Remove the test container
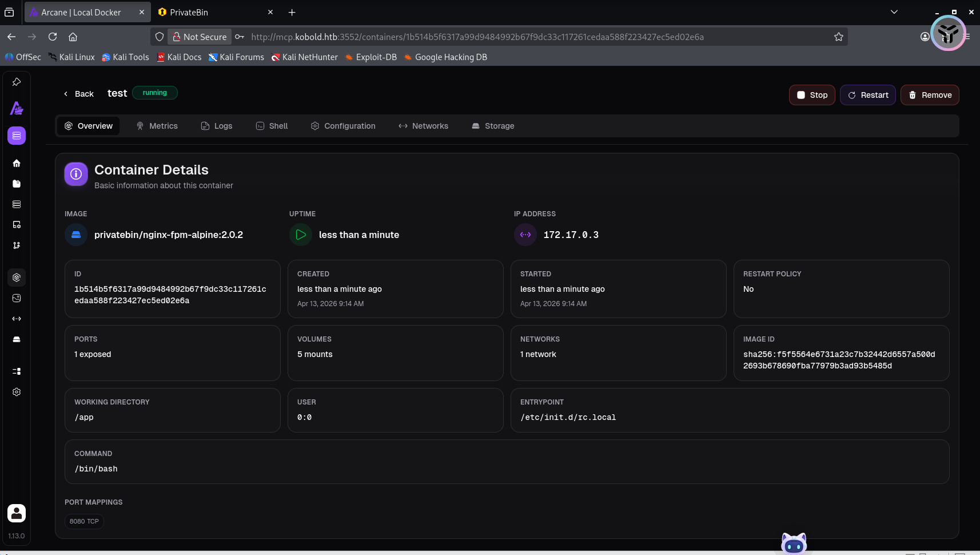This screenshot has width=980, height=555. (930, 95)
